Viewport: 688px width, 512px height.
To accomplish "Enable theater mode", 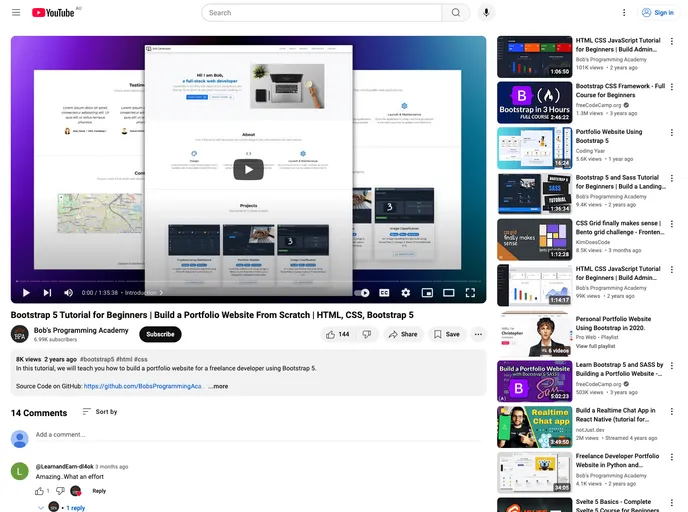I will click(448, 293).
